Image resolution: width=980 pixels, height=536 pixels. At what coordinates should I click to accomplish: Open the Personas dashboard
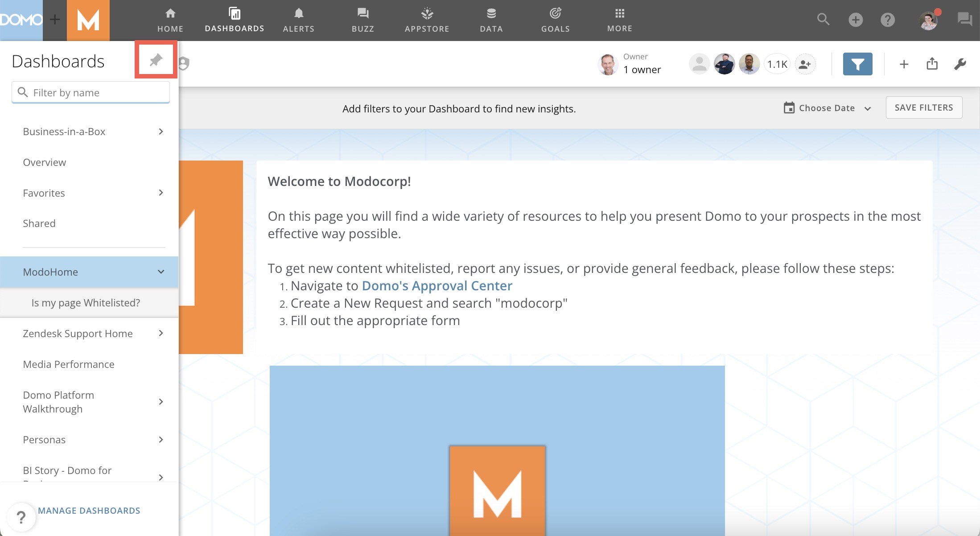[x=44, y=440]
